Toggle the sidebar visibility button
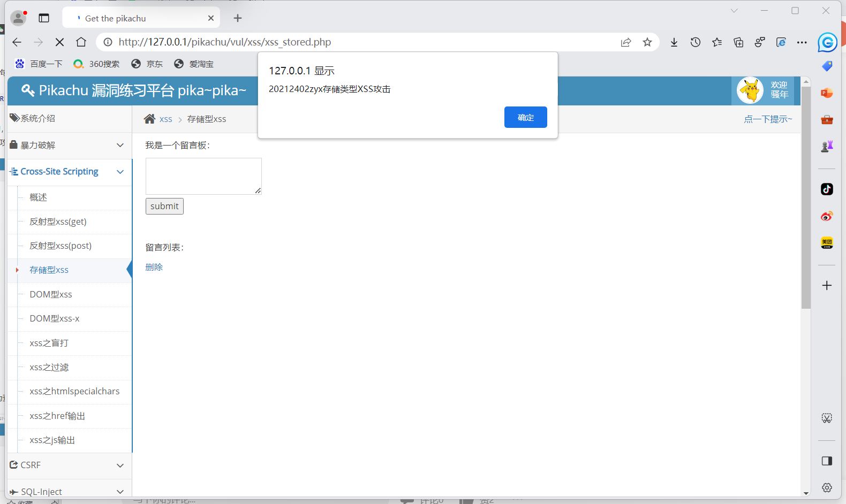The width and height of the screenshot is (846, 504). 827,461
